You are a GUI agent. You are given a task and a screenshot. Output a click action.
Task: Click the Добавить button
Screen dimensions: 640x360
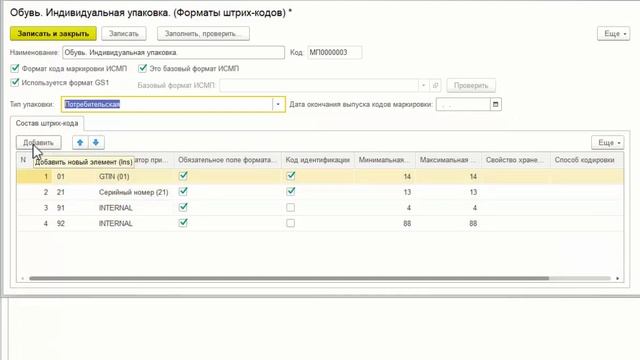pos(38,142)
